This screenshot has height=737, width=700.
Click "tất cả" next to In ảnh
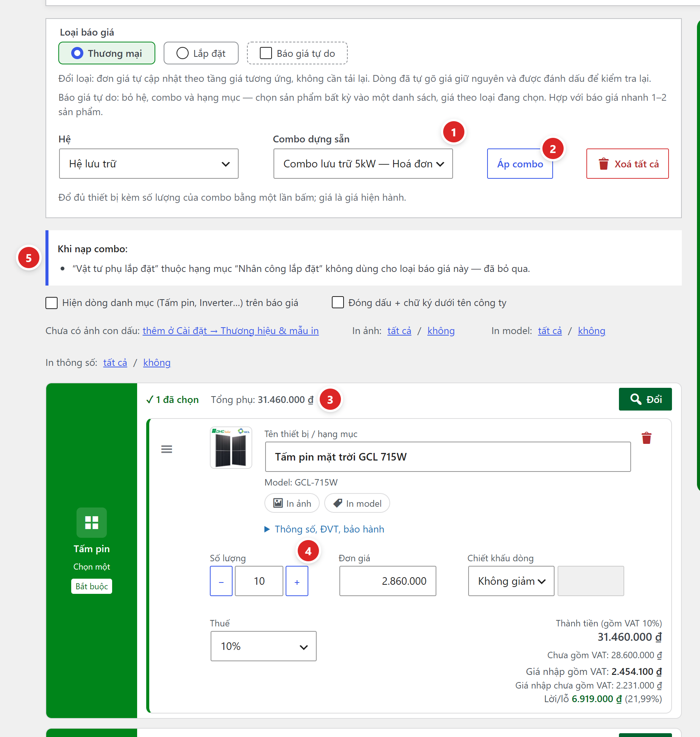(399, 331)
